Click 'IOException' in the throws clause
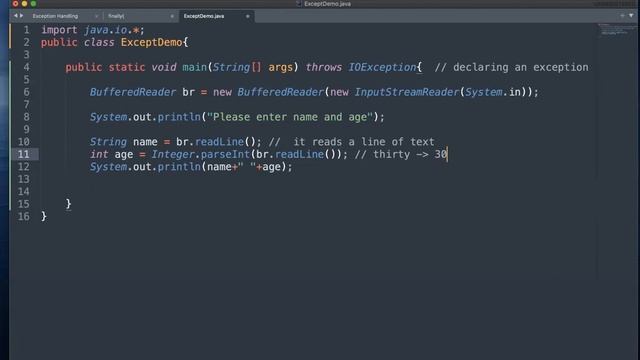This screenshot has width=640, height=360. 382,67
